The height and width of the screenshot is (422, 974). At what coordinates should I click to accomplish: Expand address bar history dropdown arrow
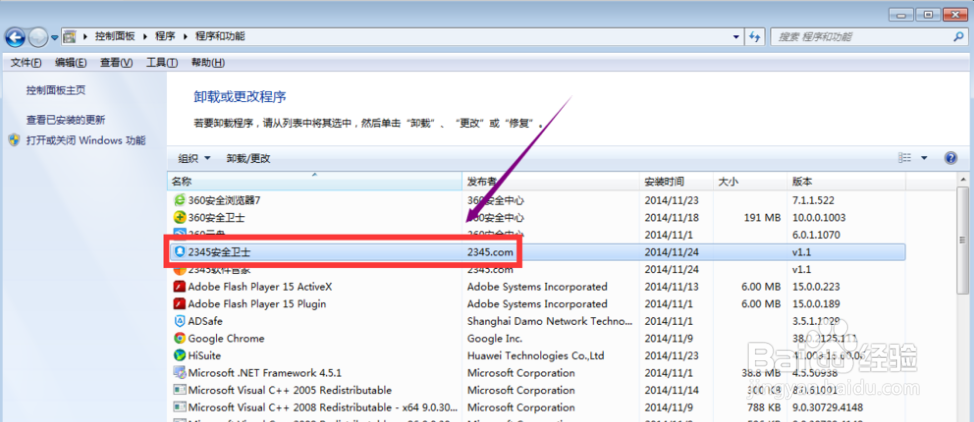pyautogui.click(x=736, y=37)
